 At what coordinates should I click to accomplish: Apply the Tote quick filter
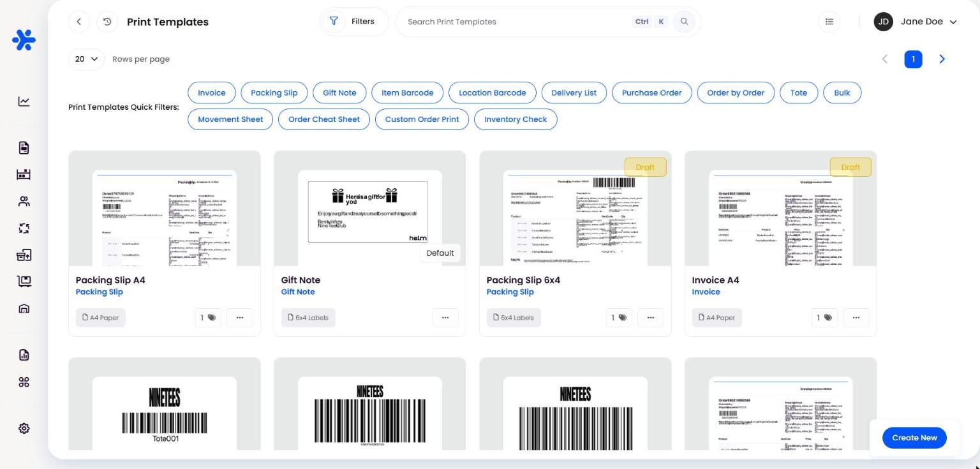tap(799, 93)
